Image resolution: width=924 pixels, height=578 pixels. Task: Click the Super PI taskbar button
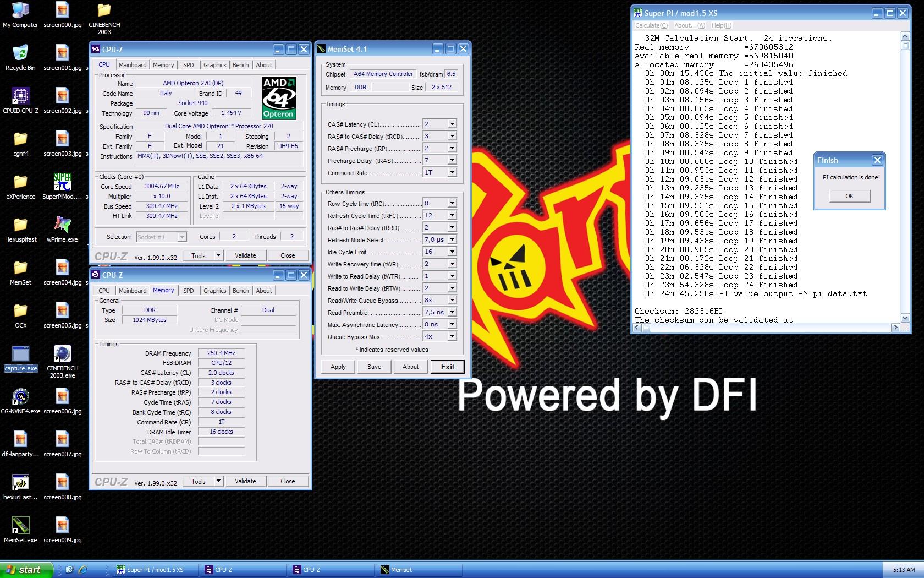coord(155,570)
